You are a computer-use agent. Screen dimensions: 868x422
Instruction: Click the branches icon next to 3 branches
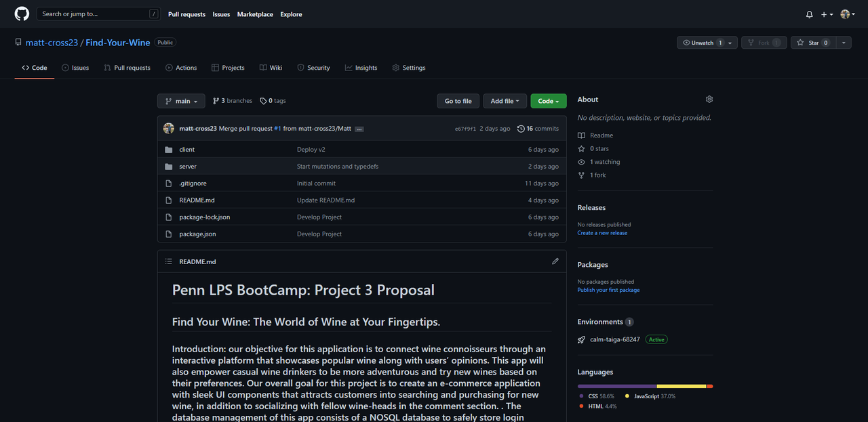(x=216, y=101)
